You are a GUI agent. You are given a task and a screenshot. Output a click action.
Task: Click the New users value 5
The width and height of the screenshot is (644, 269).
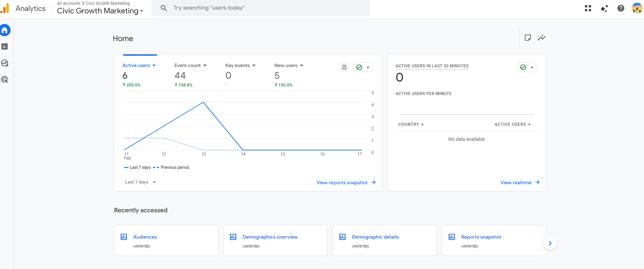[277, 76]
